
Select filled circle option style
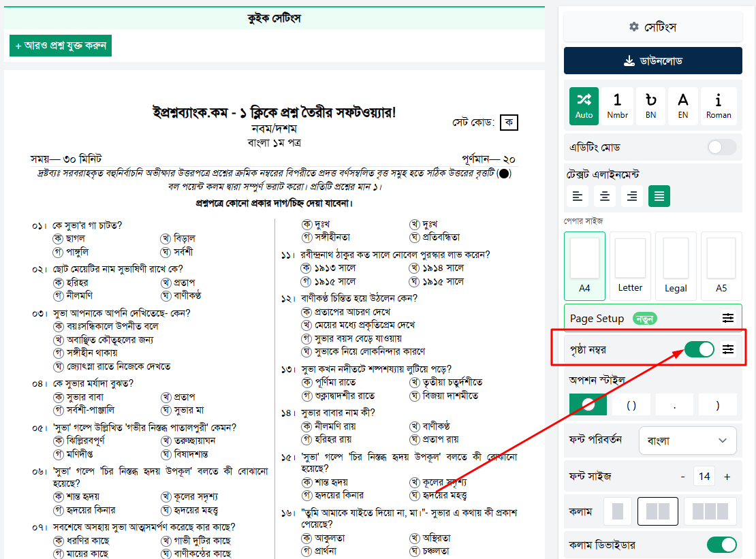[588, 404]
